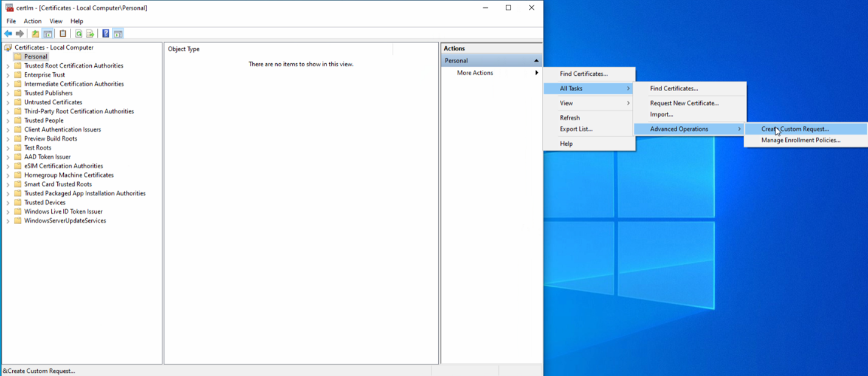
Task: Collapse the Personal section in Actions pane
Action: tap(536, 60)
